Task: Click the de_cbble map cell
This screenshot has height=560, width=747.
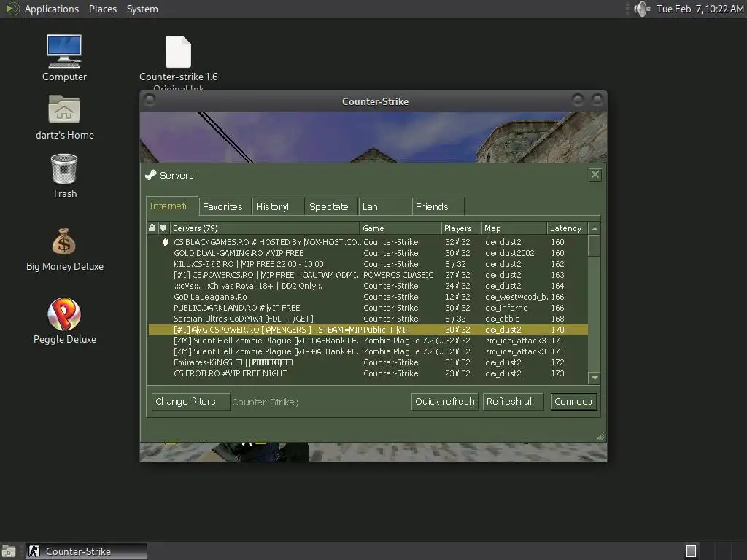Action: pos(503,319)
